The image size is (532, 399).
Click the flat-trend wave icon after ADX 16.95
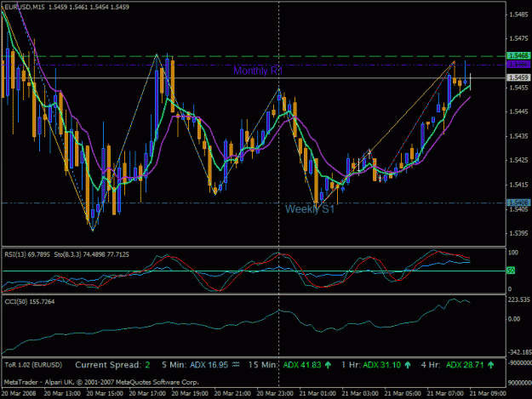pos(236,365)
